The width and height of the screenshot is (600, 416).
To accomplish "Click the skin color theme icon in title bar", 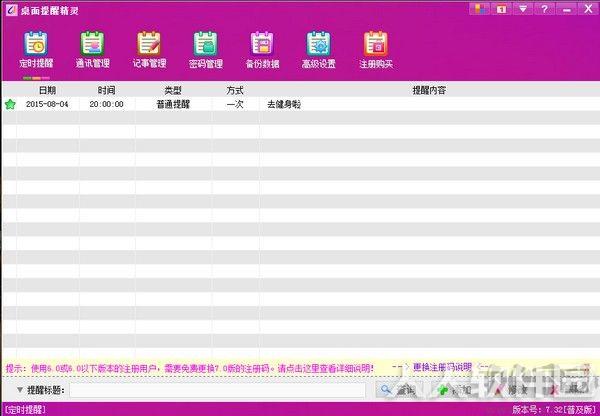I will (479, 9).
